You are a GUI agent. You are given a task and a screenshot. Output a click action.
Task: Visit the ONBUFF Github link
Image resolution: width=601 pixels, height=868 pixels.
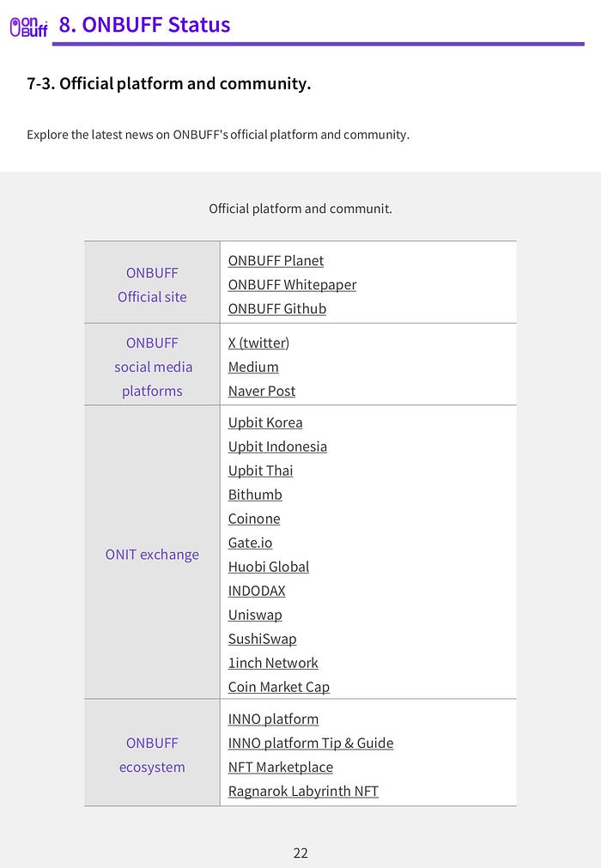click(277, 309)
